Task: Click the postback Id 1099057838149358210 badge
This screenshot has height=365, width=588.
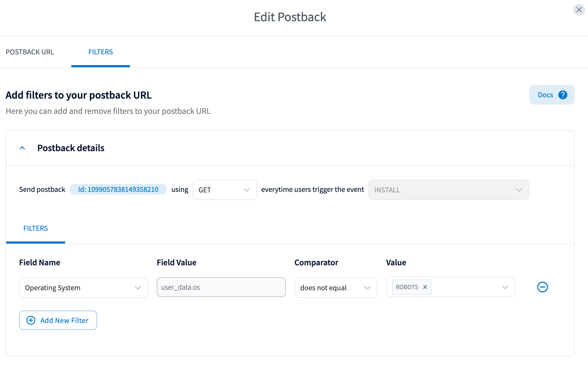Action: tap(118, 189)
